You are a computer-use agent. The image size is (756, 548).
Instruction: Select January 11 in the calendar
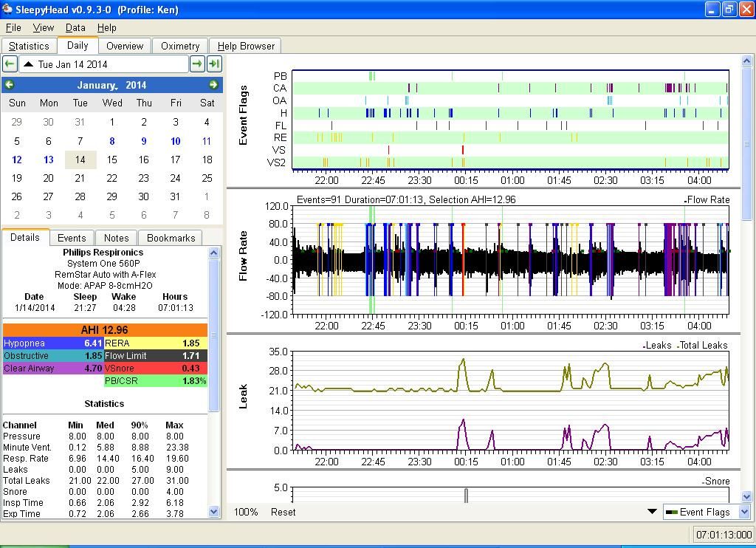tap(207, 141)
